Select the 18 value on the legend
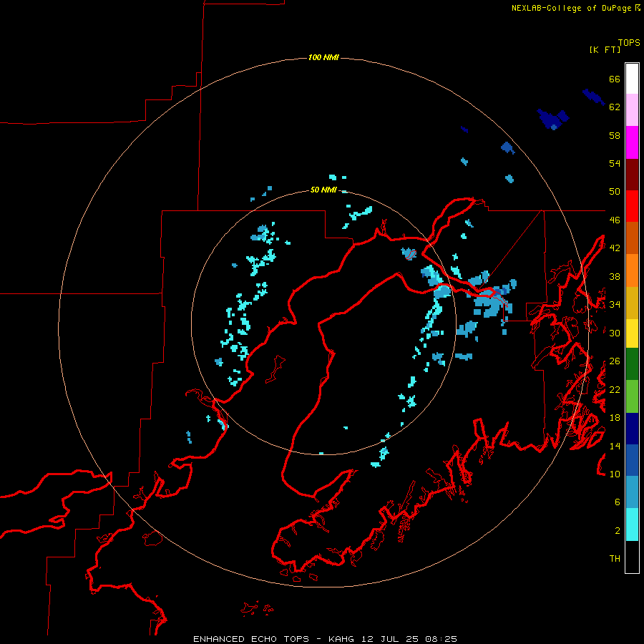The height and width of the screenshot is (644, 644). (615, 418)
